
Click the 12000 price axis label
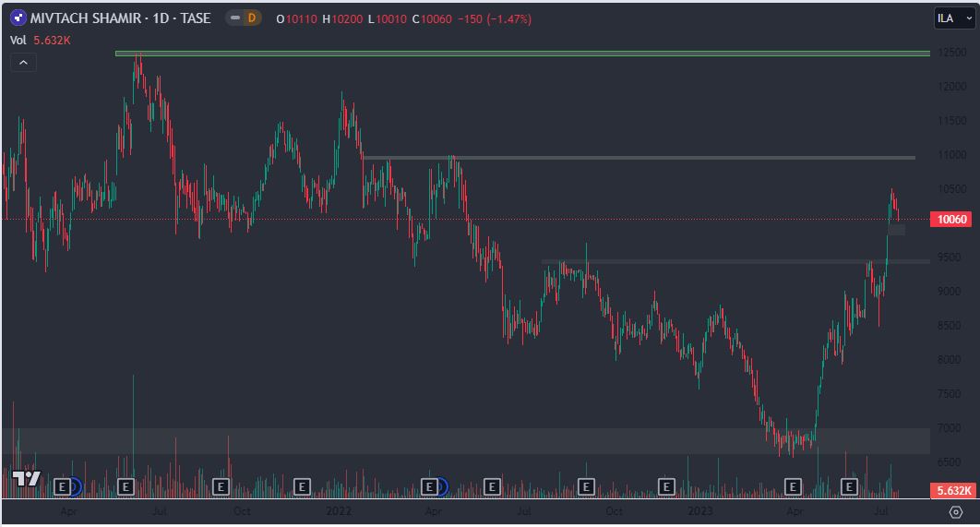point(952,86)
